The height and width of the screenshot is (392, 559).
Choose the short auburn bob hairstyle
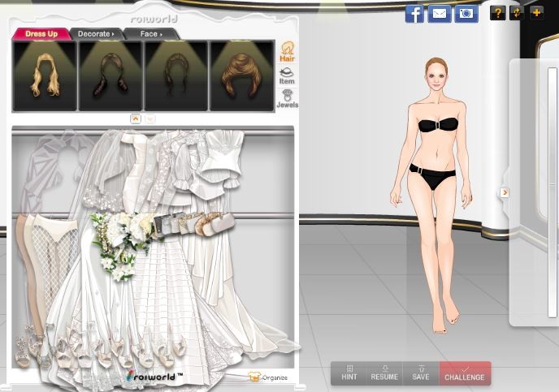pos(242,75)
